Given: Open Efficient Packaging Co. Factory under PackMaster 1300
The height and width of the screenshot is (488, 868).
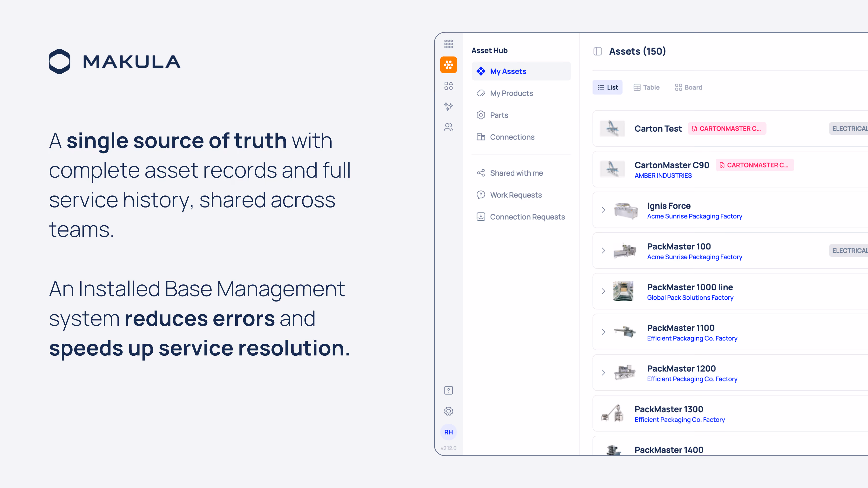Looking at the screenshot, I should click(x=680, y=420).
